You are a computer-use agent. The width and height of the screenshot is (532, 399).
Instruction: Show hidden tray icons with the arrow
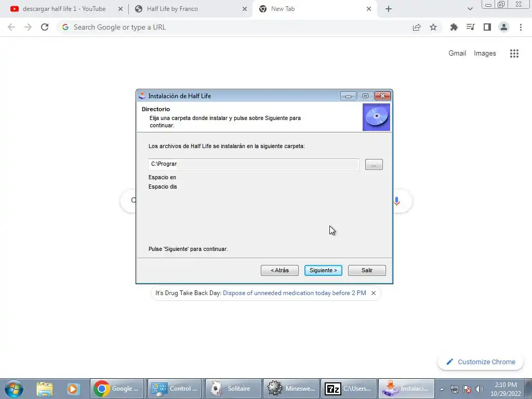pyautogui.click(x=442, y=389)
